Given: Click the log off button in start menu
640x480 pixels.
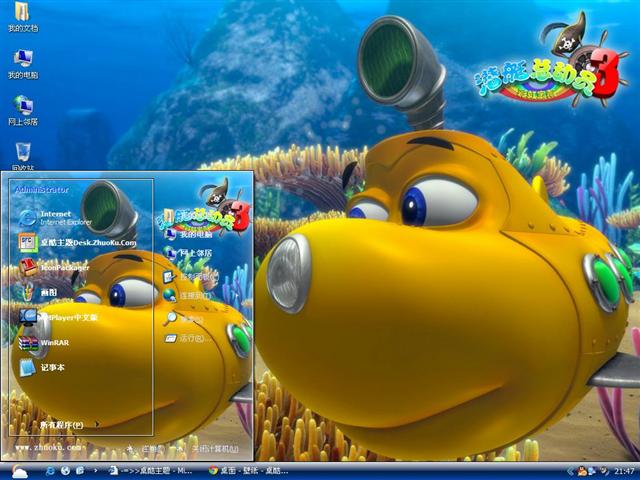Looking at the screenshot, I should click(x=143, y=449).
